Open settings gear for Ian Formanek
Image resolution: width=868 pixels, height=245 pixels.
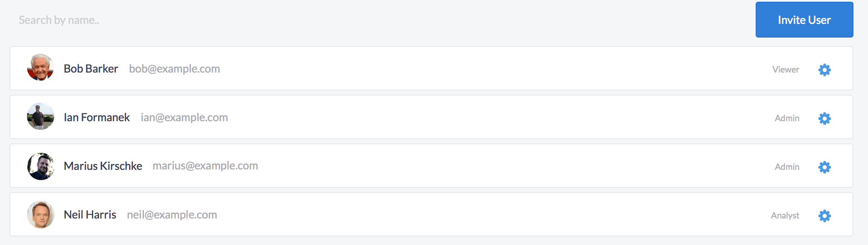[824, 118]
